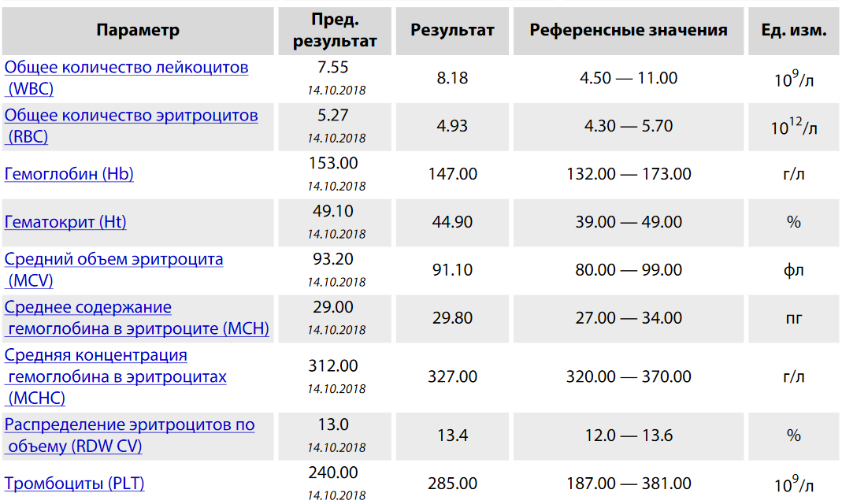
Task: Select the Результат column header
Action: (x=452, y=31)
